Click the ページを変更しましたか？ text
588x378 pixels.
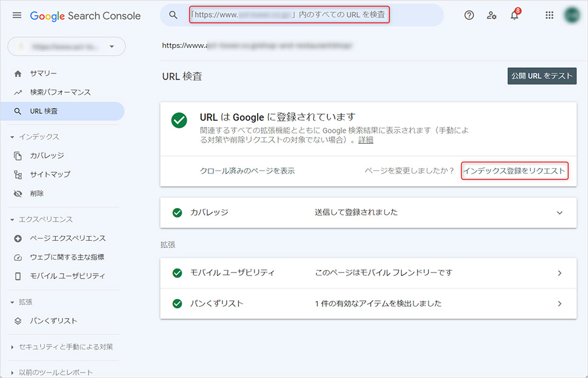tap(409, 170)
